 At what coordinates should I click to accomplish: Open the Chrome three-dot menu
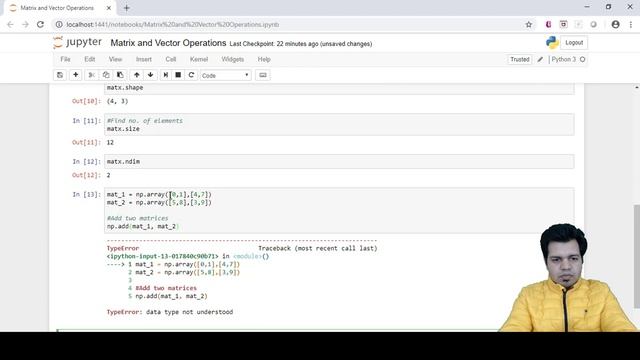pos(631,24)
